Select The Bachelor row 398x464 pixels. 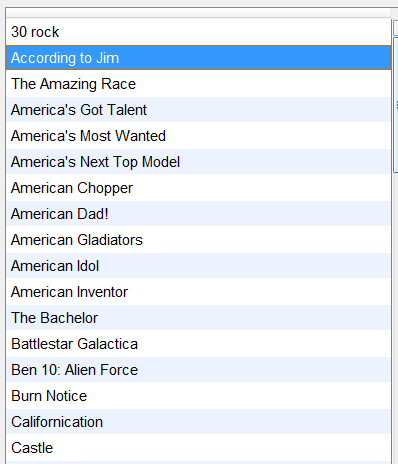tap(198, 318)
